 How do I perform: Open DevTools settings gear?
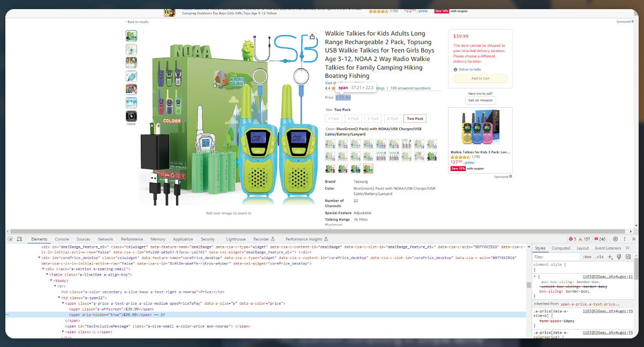coord(615,239)
